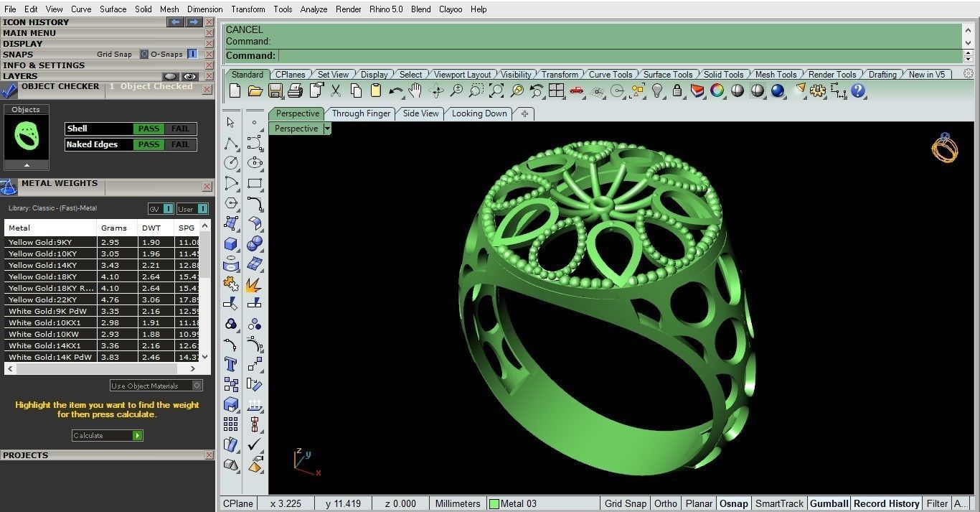
Task: Cut selection with the scissors icon
Action: pyautogui.click(x=335, y=91)
